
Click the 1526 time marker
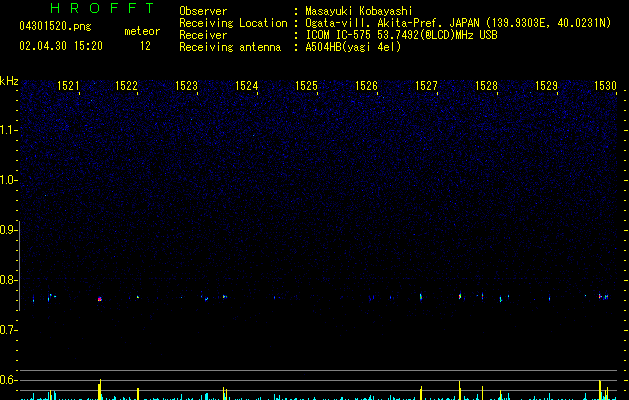[x=366, y=86]
